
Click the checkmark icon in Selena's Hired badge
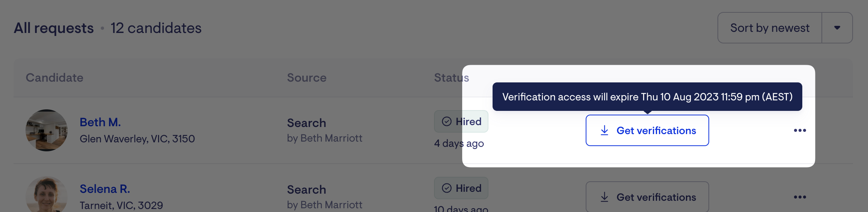click(447, 188)
